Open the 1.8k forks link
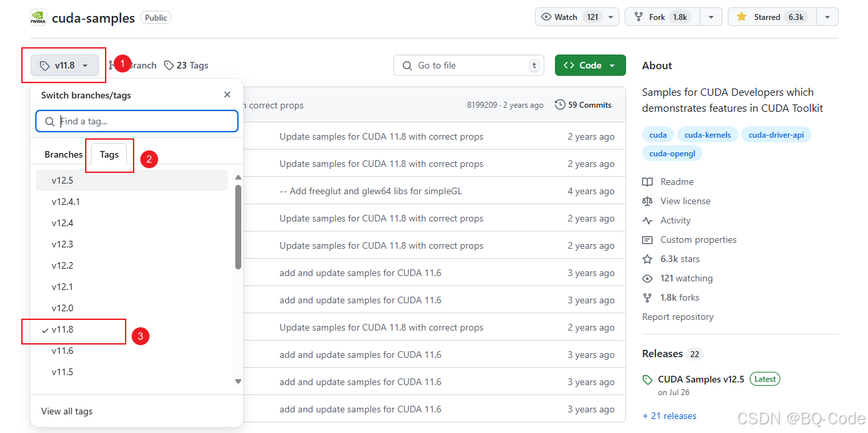Viewport: 868px width, 433px height. (680, 297)
